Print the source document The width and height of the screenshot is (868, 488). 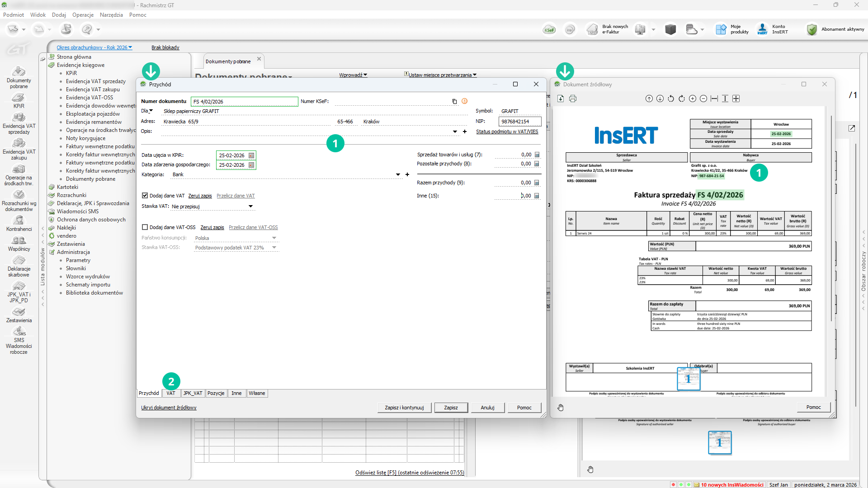[573, 99]
